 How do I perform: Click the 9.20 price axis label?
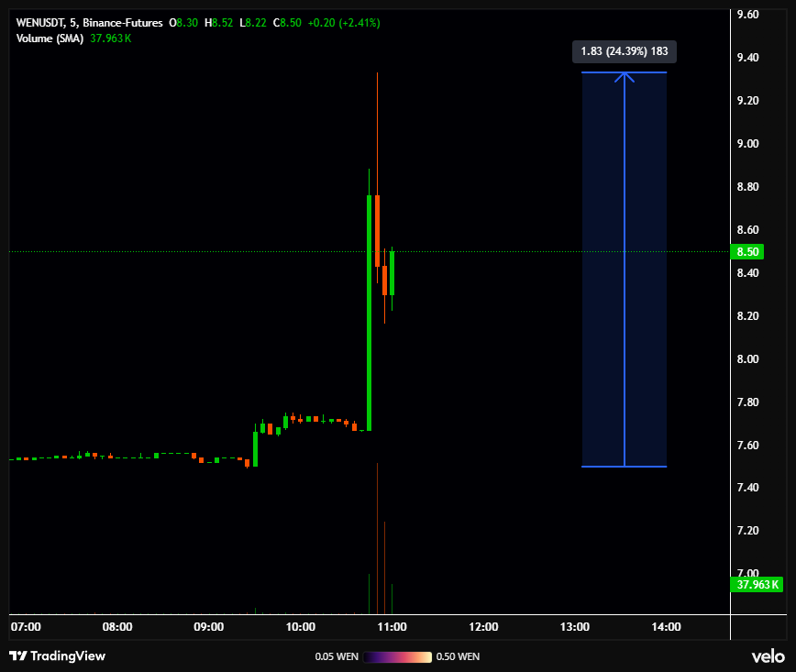click(747, 101)
